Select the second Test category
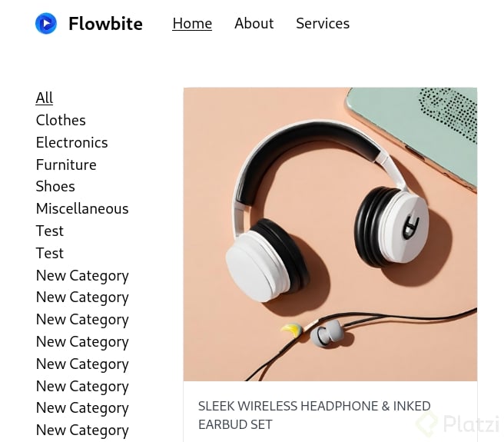 coord(49,253)
